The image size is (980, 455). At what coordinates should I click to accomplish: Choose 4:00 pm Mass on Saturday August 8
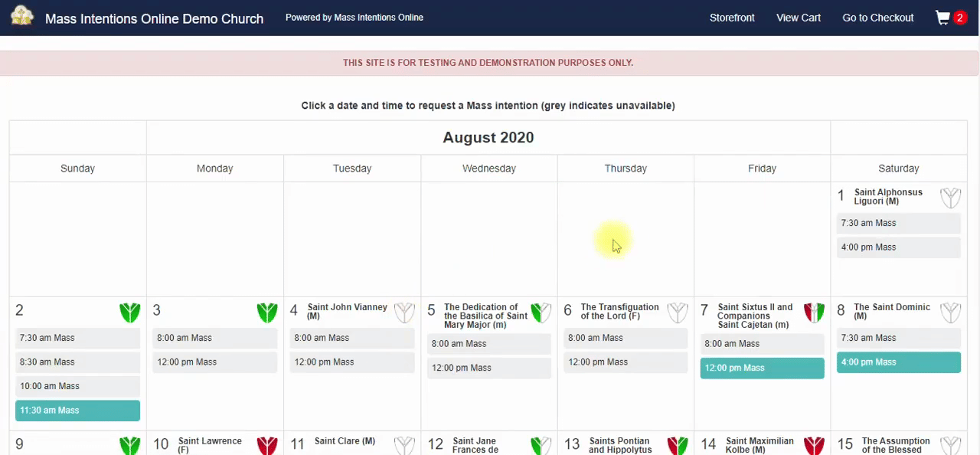coord(898,362)
